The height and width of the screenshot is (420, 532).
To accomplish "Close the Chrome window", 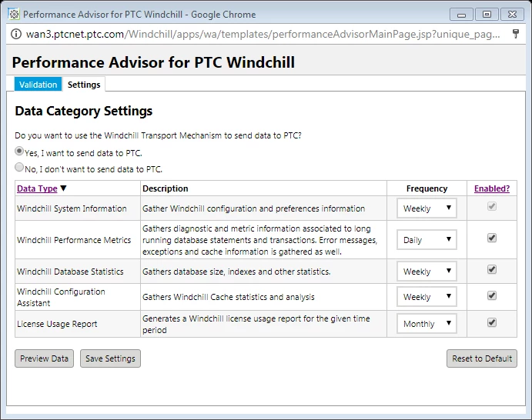I will (512, 15).
